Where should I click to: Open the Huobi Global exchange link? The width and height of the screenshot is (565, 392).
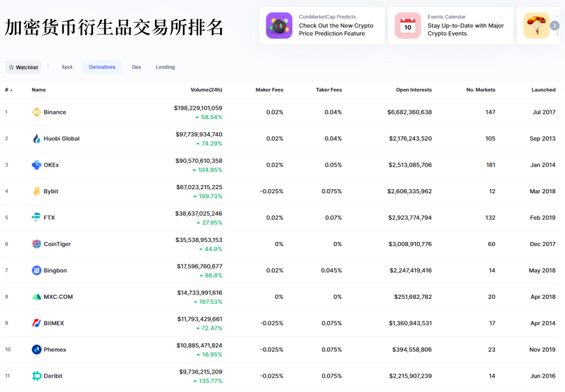(x=62, y=138)
